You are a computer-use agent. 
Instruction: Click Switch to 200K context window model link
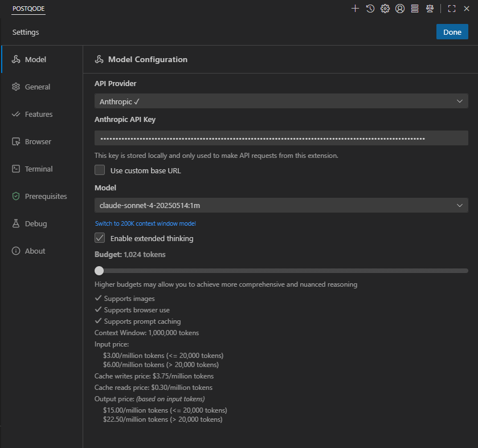[x=145, y=223]
